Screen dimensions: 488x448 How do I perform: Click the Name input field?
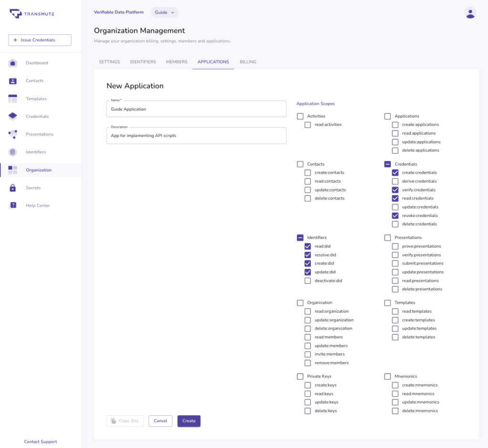click(x=196, y=109)
